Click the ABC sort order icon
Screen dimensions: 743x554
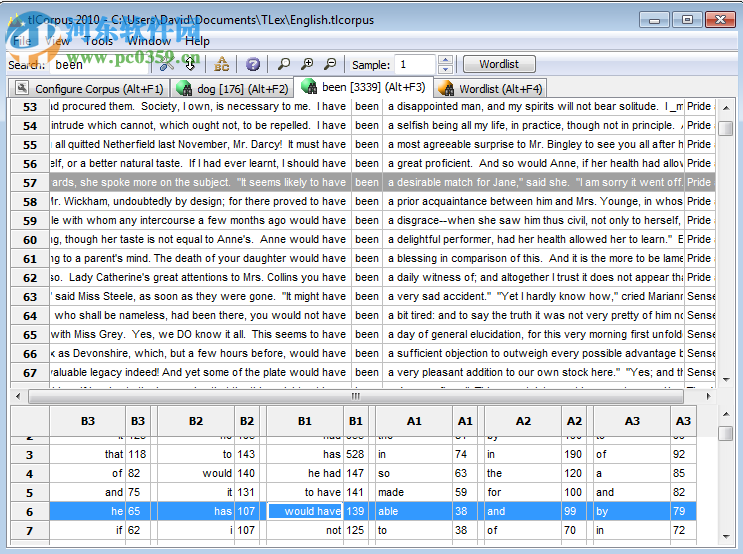222,64
